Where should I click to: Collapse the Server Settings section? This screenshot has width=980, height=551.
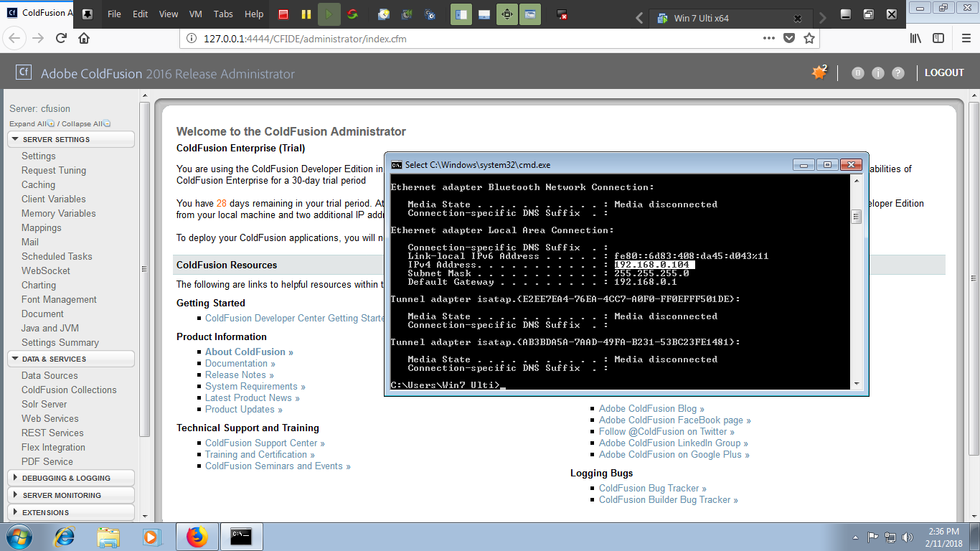click(x=71, y=139)
